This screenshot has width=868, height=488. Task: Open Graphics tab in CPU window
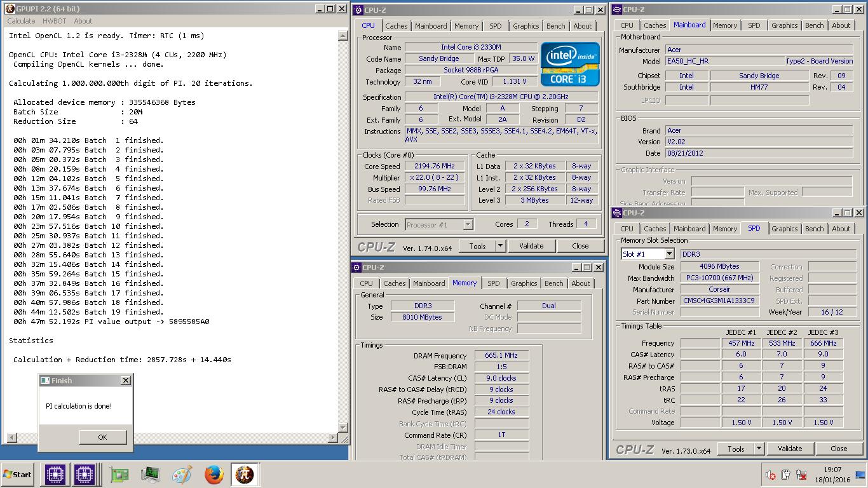tap(526, 26)
